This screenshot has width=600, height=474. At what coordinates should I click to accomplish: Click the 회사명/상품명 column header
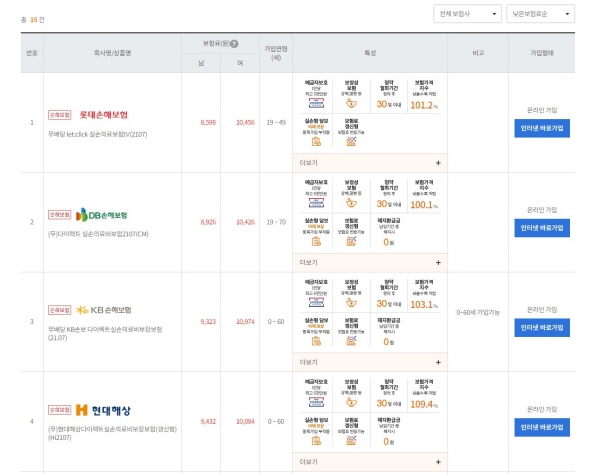click(112, 53)
